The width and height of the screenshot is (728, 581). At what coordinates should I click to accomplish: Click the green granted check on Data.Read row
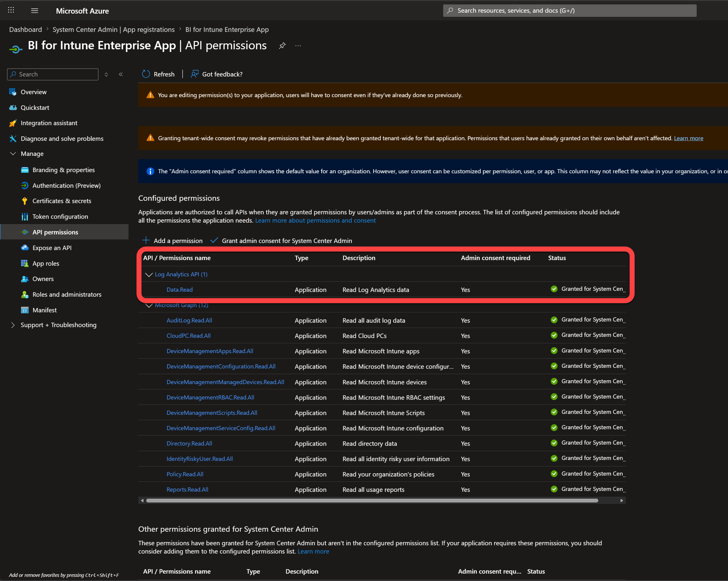[554, 289]
